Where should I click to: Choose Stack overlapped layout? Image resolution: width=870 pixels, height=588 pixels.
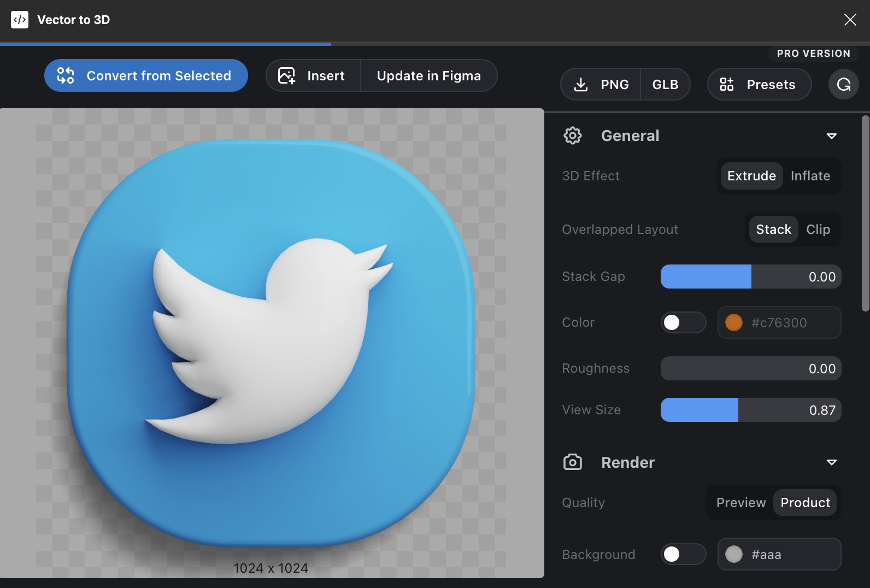(773, 230)
